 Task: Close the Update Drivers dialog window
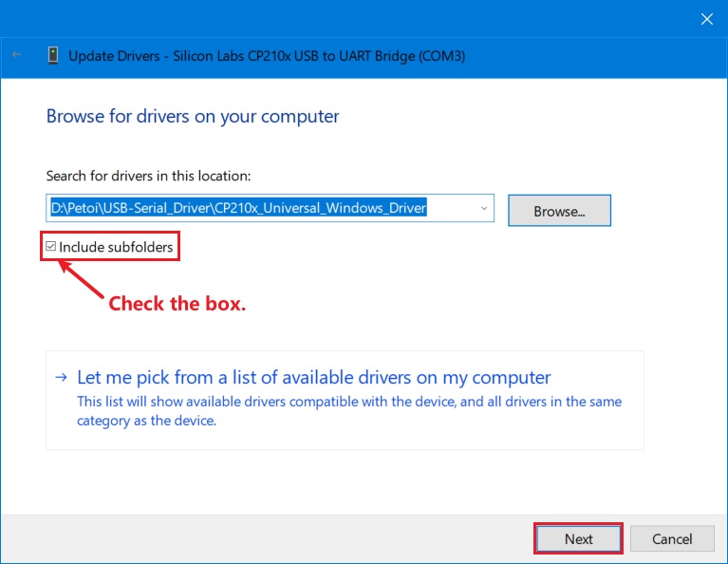point(706,18)
